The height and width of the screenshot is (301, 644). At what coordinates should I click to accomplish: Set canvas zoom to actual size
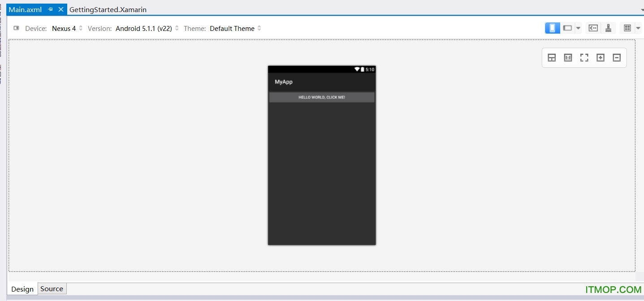(567, 57)
